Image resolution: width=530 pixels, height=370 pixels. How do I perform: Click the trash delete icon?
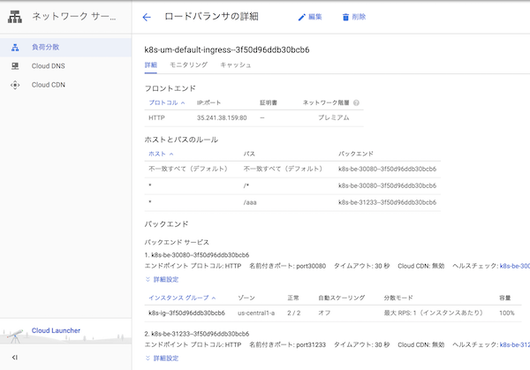click(345, 17)
